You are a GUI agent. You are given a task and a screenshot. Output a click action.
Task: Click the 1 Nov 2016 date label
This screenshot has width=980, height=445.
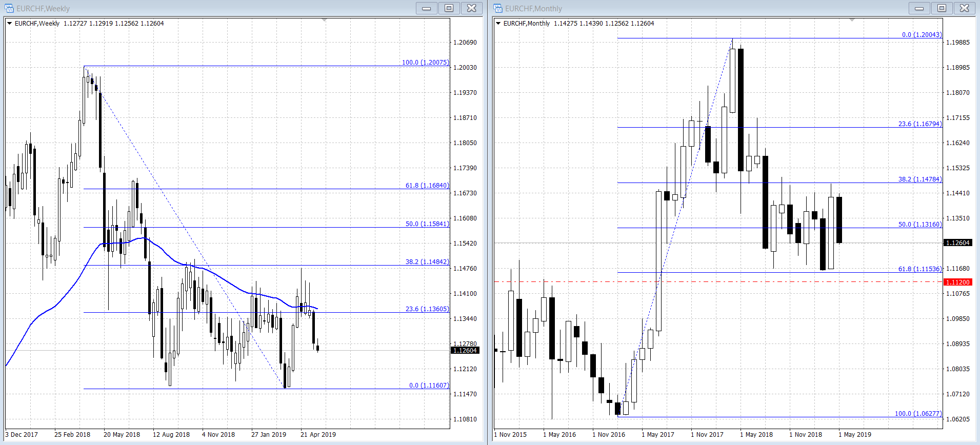pos(609,434)
